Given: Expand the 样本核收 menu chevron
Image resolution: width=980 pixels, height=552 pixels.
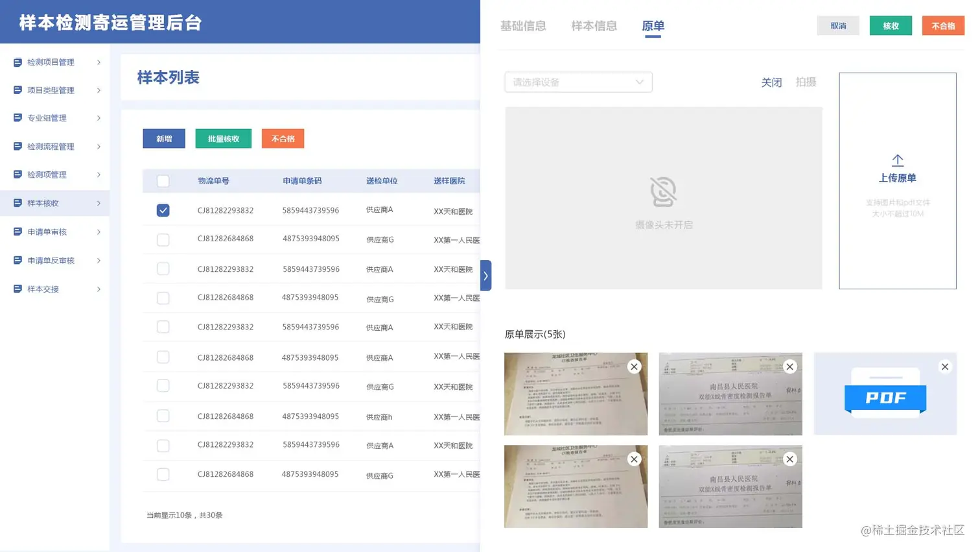Looking at the screenshot, I should 99,203.
